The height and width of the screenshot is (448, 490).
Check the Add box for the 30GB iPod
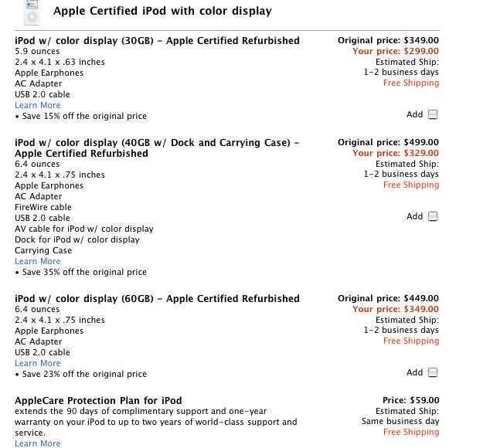pos(433,115)
